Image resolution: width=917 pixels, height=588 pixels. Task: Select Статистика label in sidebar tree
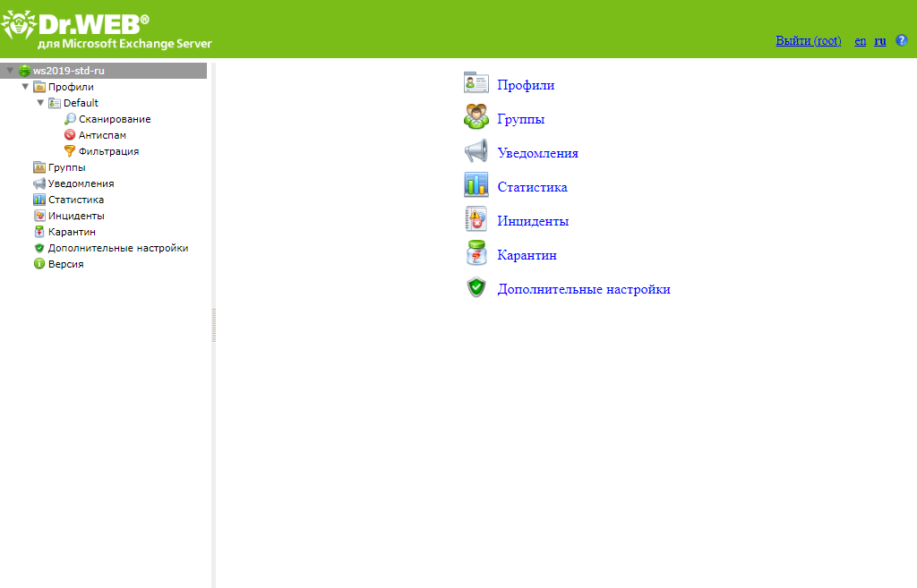tap(76, 200)
